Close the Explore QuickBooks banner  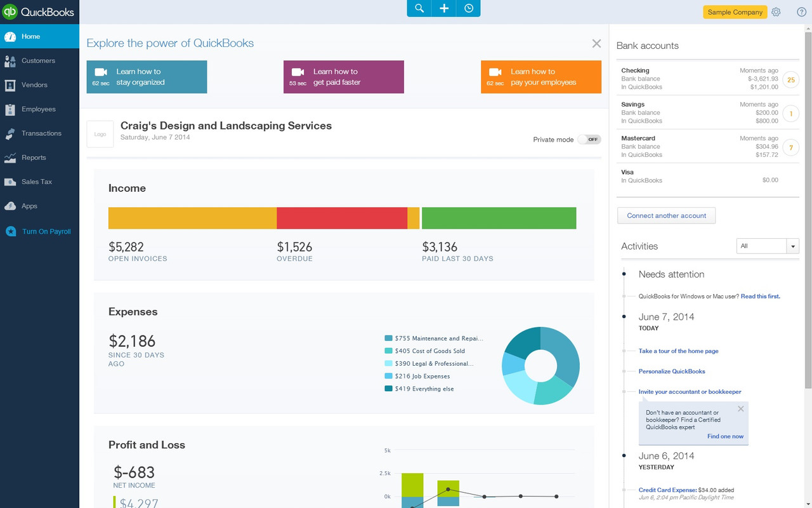[596, 43]
